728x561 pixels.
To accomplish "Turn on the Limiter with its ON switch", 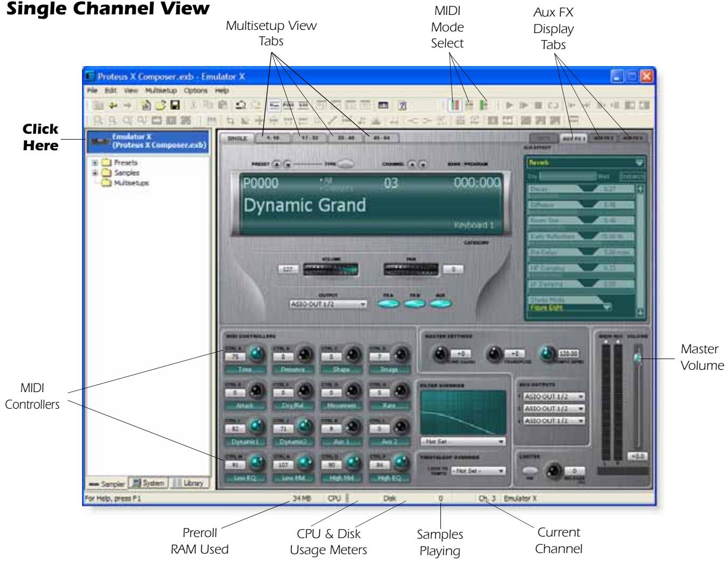I will 530,471.
